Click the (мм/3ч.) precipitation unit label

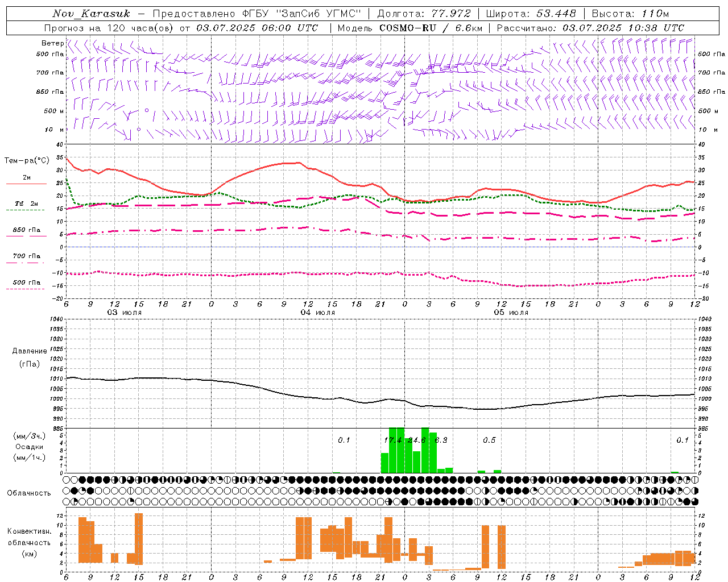(30, 436)
